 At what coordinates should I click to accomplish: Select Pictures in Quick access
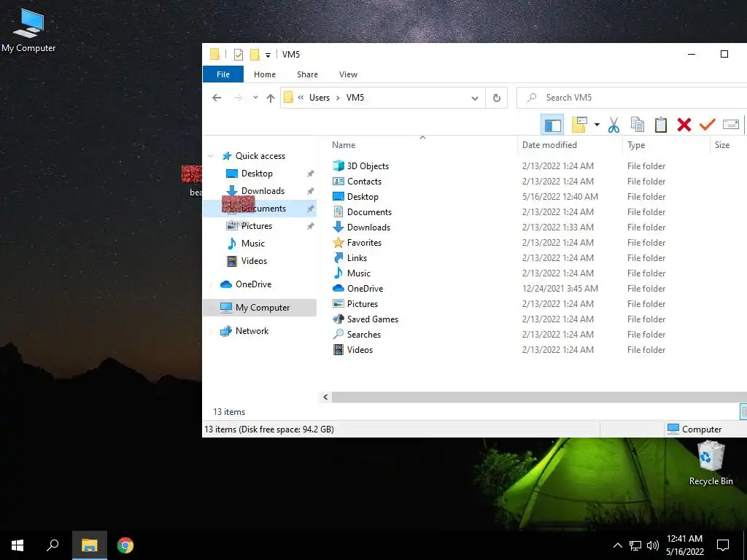(256, 226)
